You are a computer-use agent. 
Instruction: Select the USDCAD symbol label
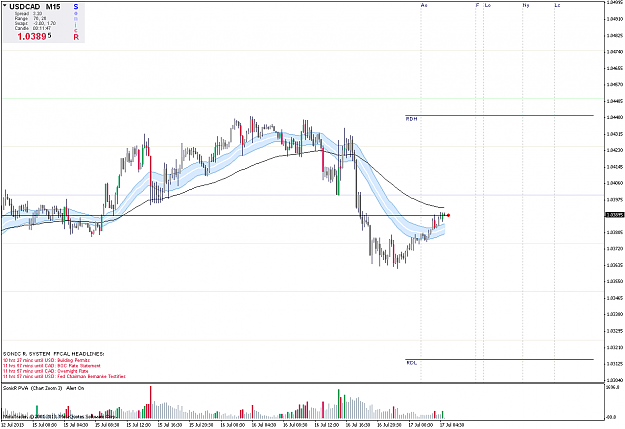[25, 7]
